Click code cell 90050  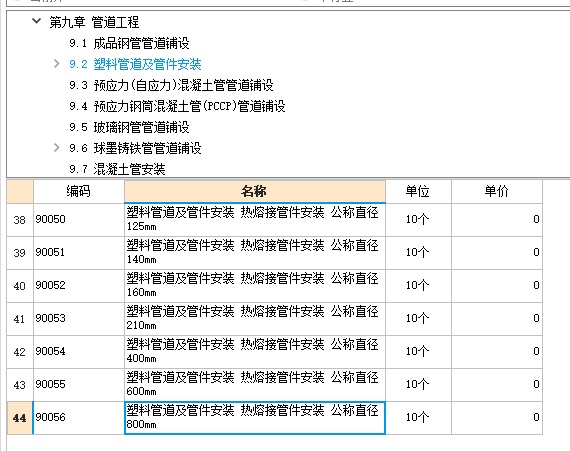(79, 220)
